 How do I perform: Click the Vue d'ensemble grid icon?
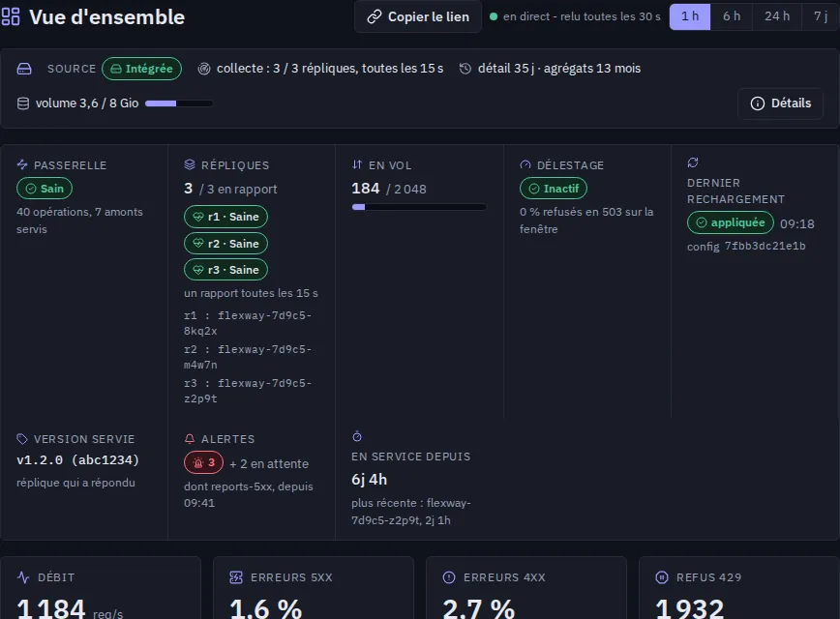(11, 16)
